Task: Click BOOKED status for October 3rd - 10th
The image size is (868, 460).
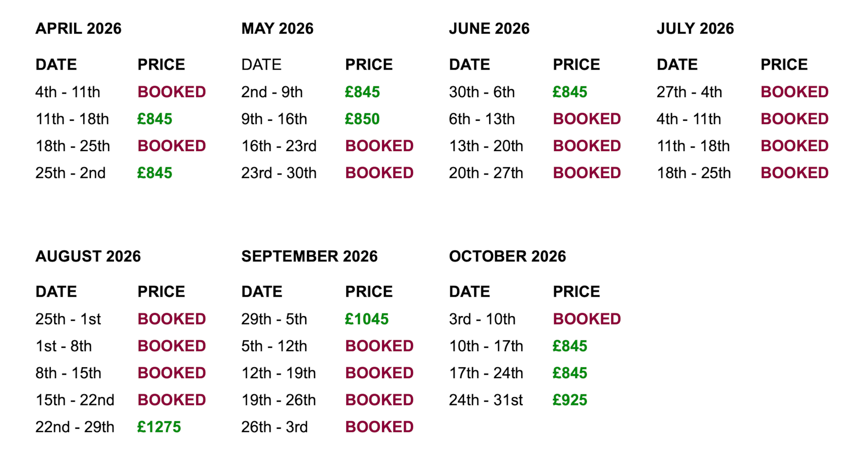Action: 587,319
